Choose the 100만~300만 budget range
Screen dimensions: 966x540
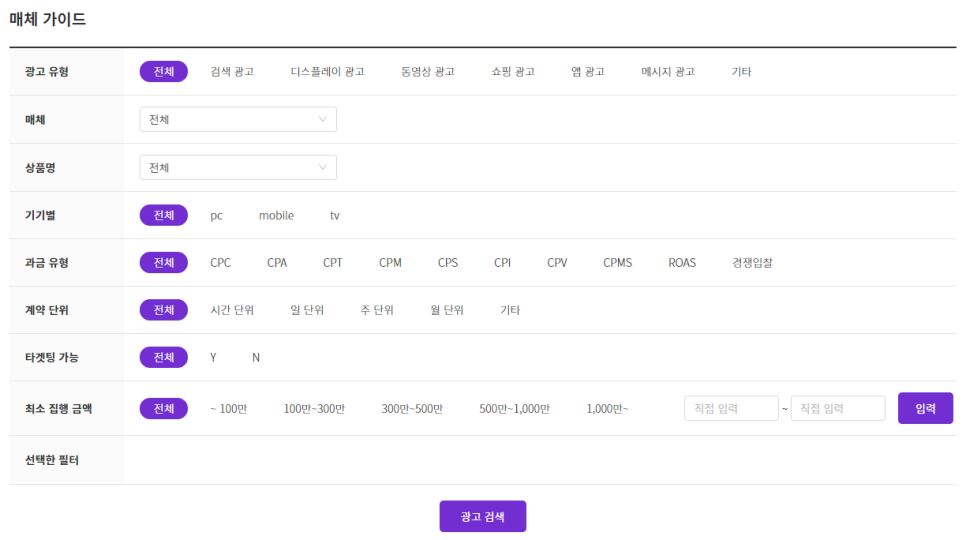pyautogui.click(x=314, y=409)
